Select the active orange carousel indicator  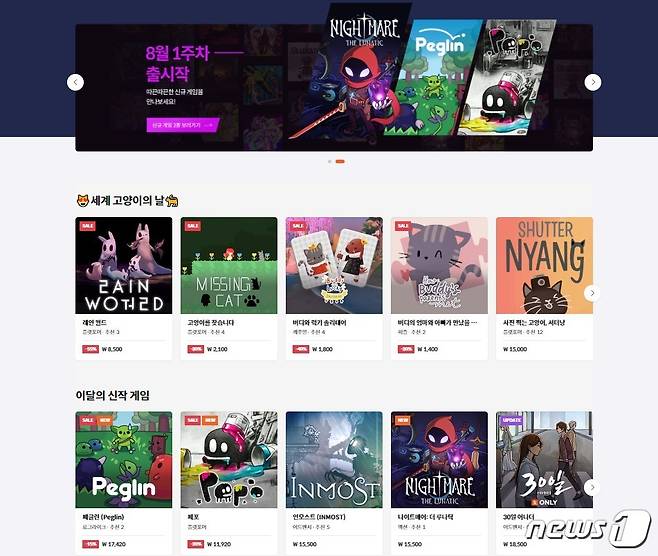(x=340, y=162)
